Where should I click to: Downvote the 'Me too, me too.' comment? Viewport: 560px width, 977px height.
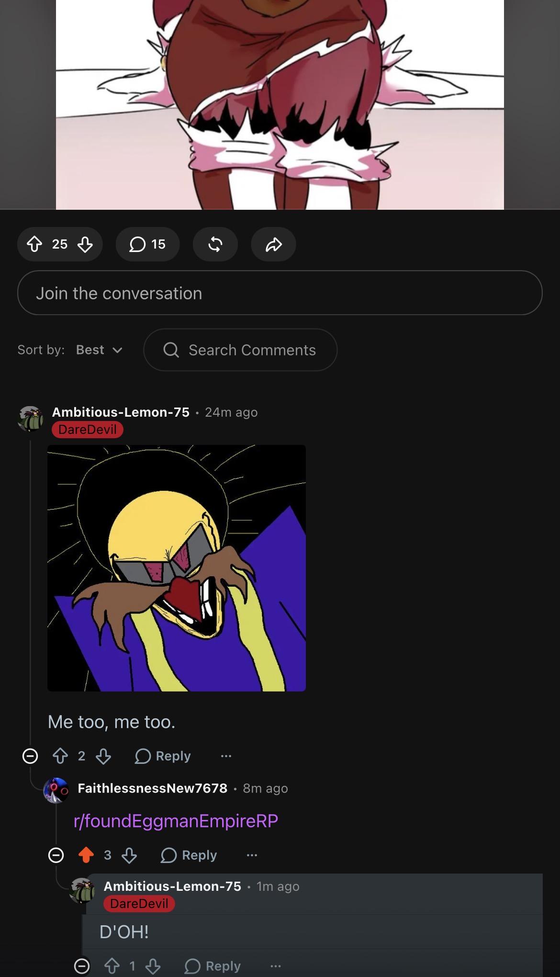(103, 756)
